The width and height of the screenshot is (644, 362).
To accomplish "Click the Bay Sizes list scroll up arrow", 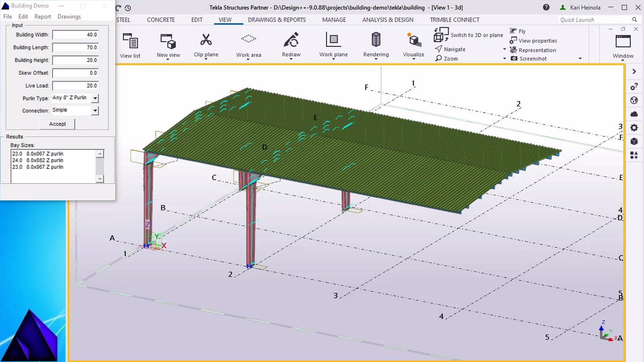I will click(100, 154).
